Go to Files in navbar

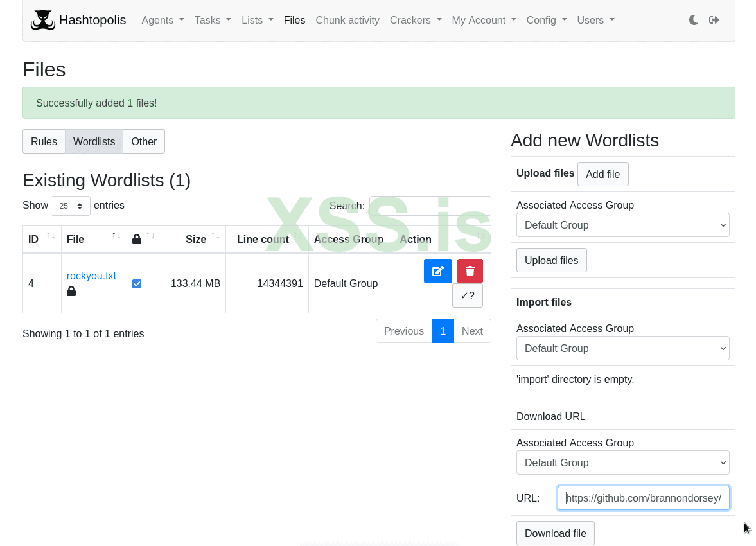click(x=295, y=21)
